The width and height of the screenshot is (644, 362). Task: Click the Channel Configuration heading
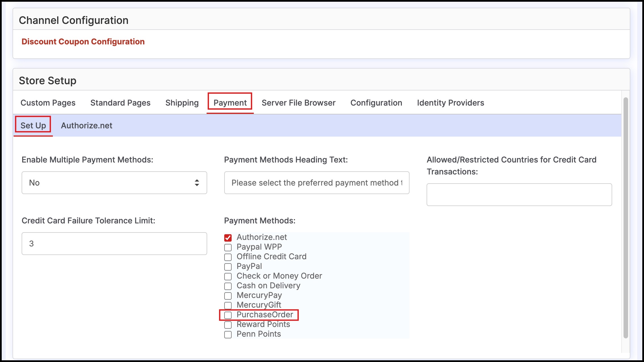click(74, 20)
